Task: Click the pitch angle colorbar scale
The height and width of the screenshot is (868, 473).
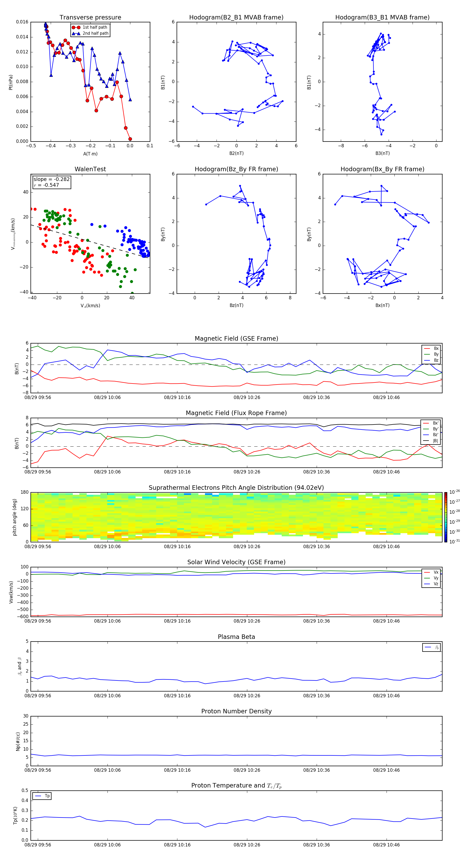Action: click(445, 517)
